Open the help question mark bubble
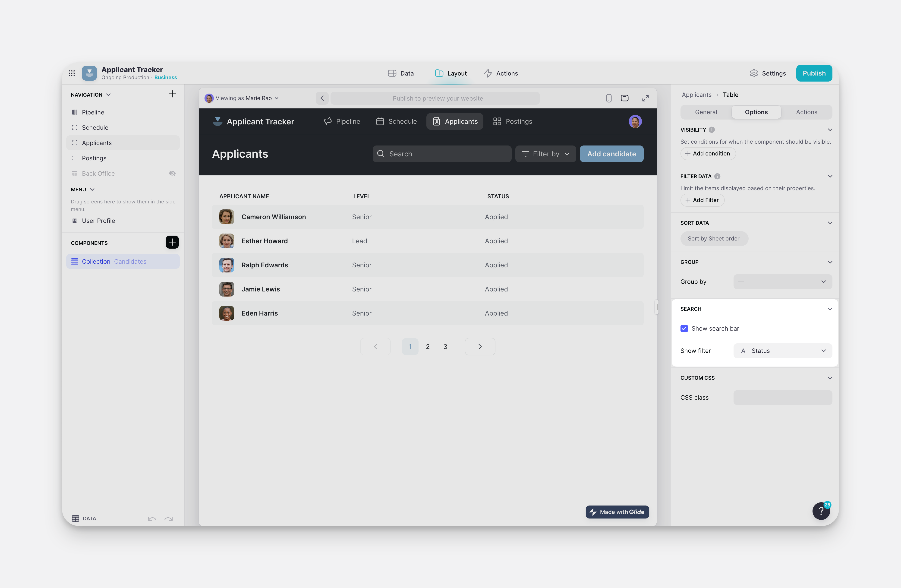This screenshot has width=901, height=588. click(821, 511)
